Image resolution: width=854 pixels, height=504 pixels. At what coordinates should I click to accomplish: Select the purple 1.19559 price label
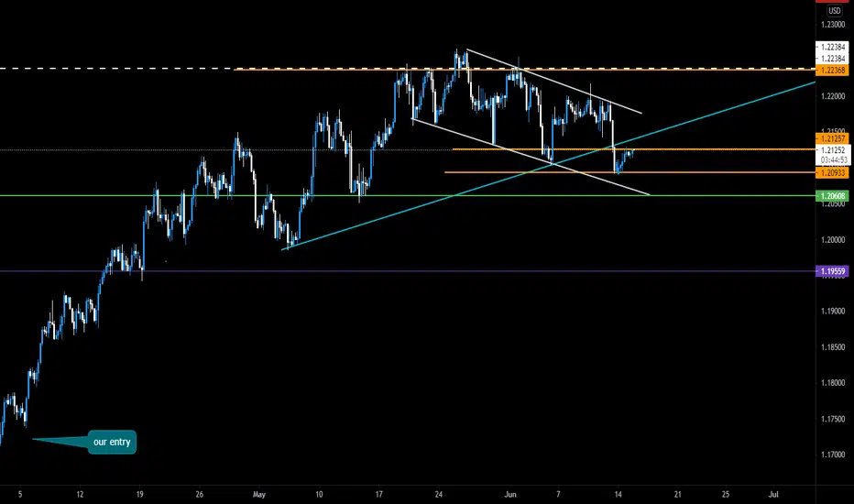(832, 271)
